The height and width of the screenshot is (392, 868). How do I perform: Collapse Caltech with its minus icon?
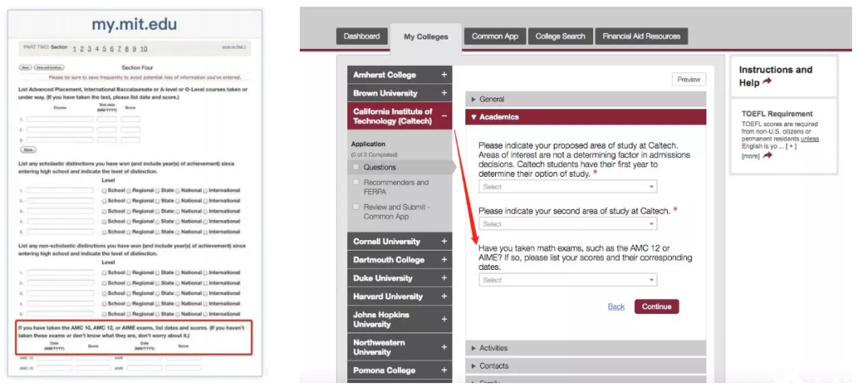coord(444,116)
